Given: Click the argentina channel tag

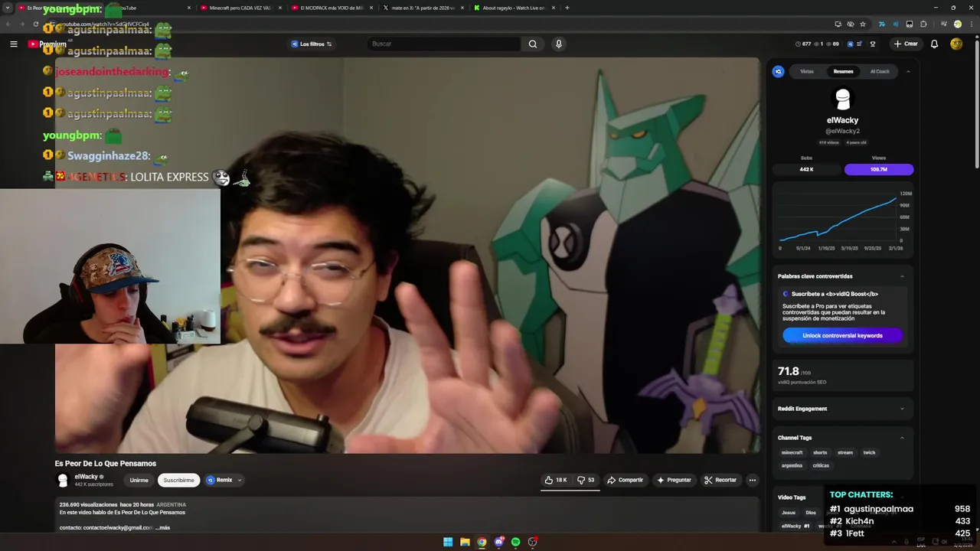Looking at the screenshot, I should [x=792, y=465].
